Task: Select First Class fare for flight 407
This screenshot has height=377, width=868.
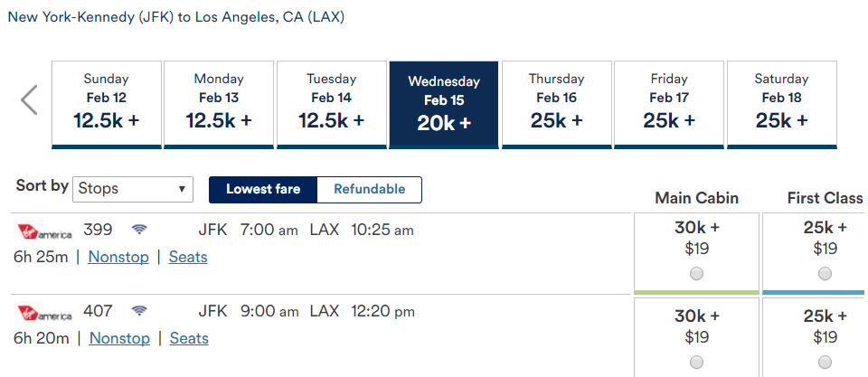Action: (825, 362)
